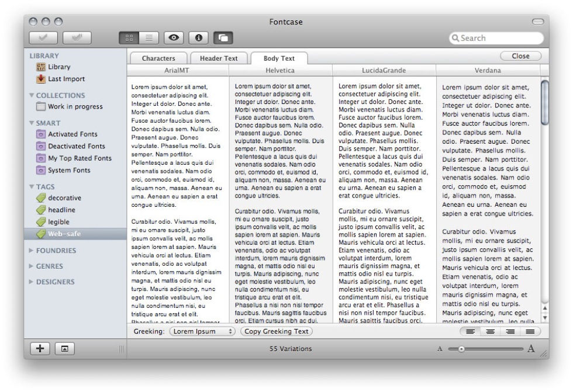Toggle the eye preview button

[174, 39]
